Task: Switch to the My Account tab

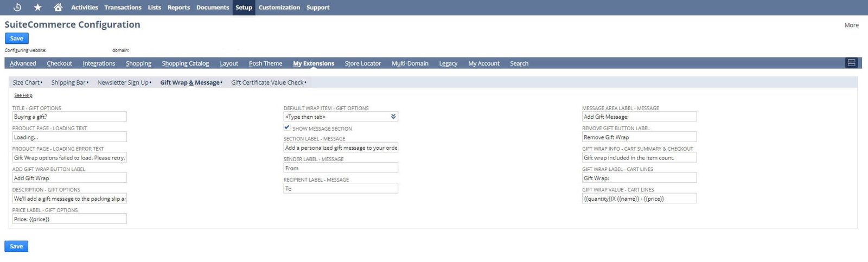Action: pos(484,63)
